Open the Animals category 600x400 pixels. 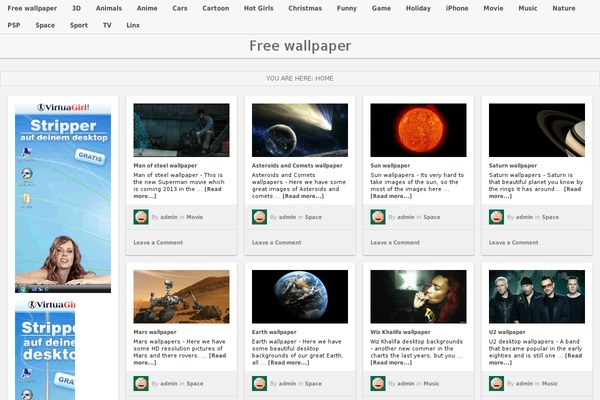[109, 8]
